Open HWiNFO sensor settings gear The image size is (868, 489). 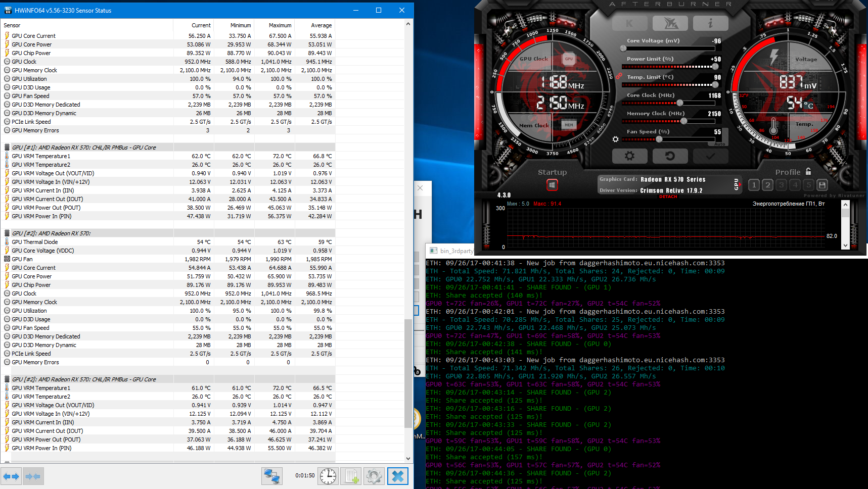tap(374, 476)
